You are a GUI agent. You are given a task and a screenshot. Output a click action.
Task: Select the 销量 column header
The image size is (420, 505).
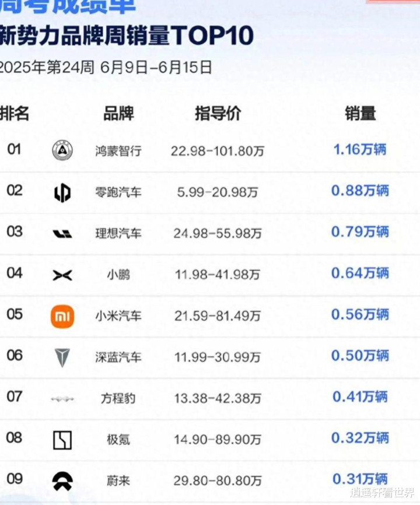360,113
